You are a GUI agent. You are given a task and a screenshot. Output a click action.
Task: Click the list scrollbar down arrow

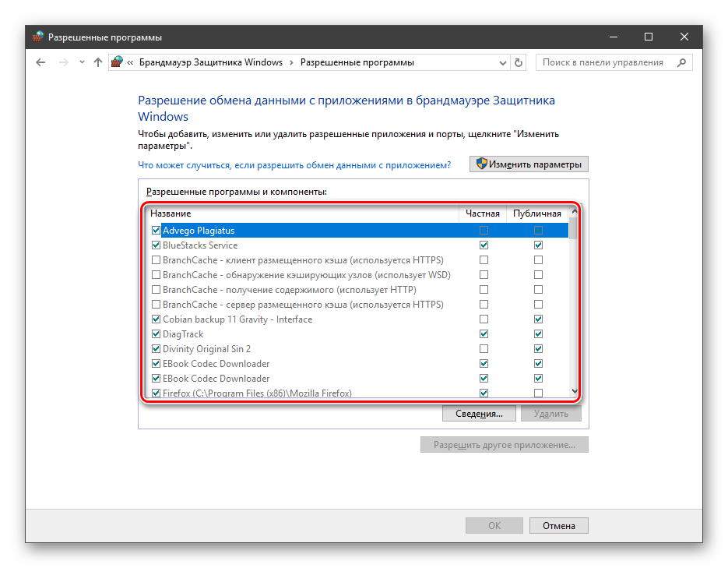(x=575, y=392)
